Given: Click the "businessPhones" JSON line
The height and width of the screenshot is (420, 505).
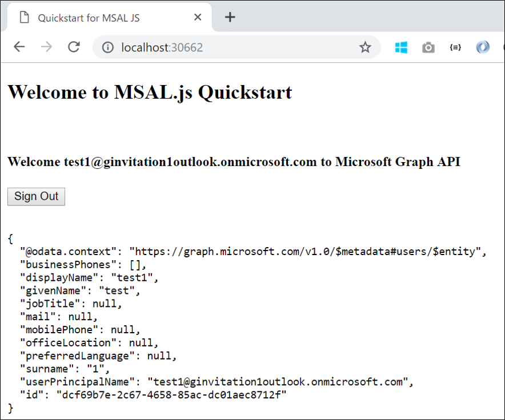Looking at the screenshot, I should coord(83,265).
